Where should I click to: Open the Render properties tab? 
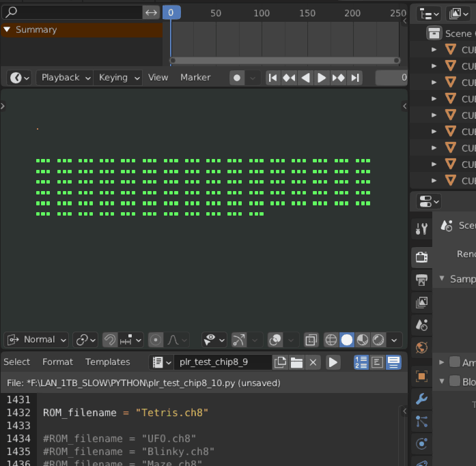421,257
